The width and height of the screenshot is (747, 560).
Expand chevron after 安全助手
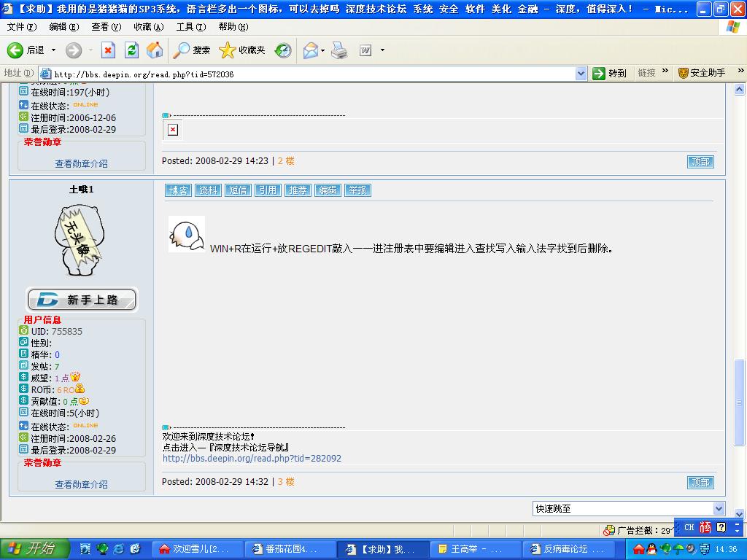click(x=741, y=71)
